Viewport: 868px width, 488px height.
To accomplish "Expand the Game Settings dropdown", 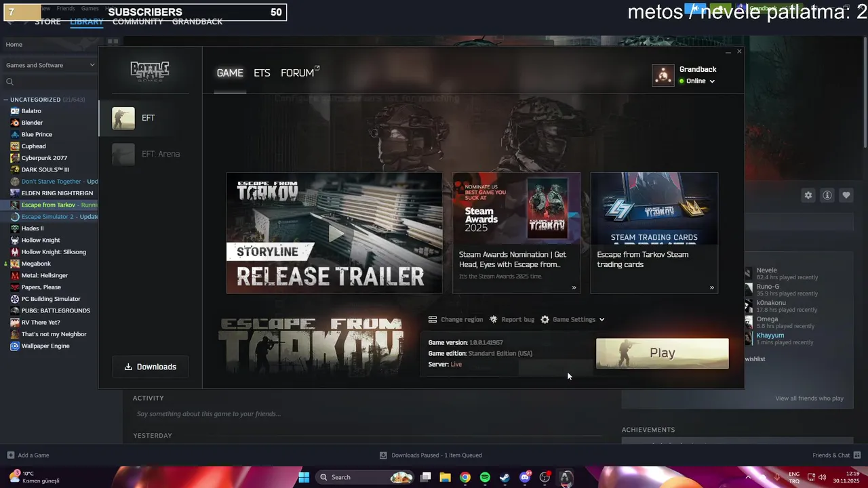I will 573,319.
